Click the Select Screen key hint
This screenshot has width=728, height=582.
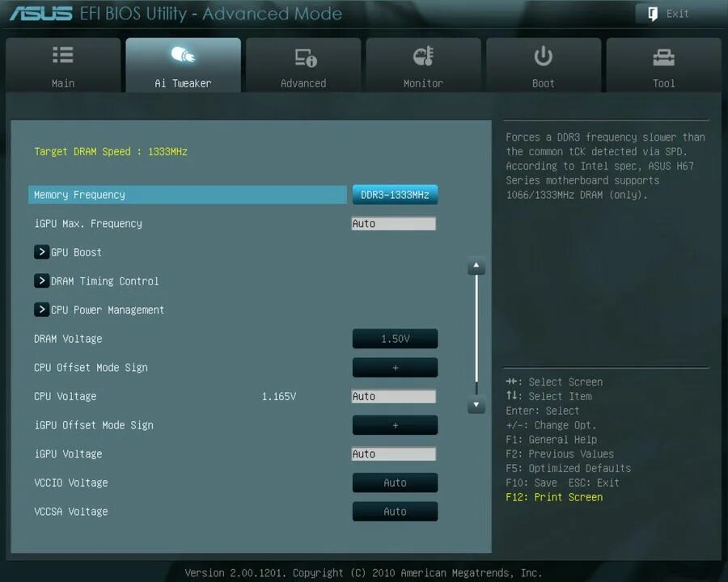(554, 382)
